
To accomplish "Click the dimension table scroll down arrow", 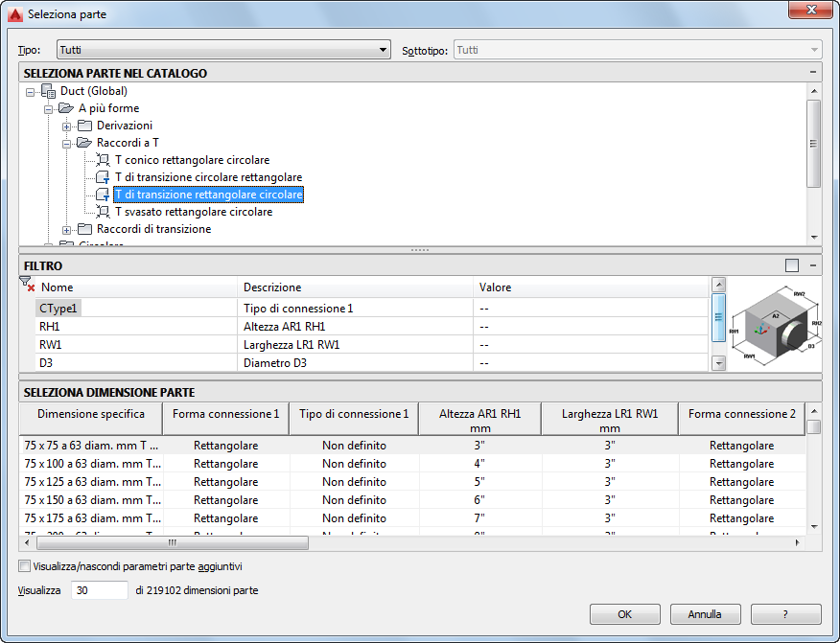I will pyautogui.click(x=814, y=526).
